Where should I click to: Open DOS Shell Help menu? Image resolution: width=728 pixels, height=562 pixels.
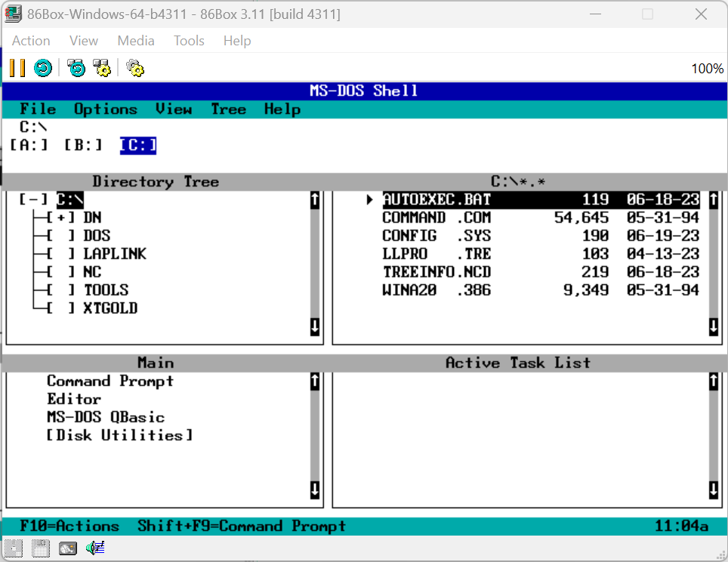(x=282, y=109)
